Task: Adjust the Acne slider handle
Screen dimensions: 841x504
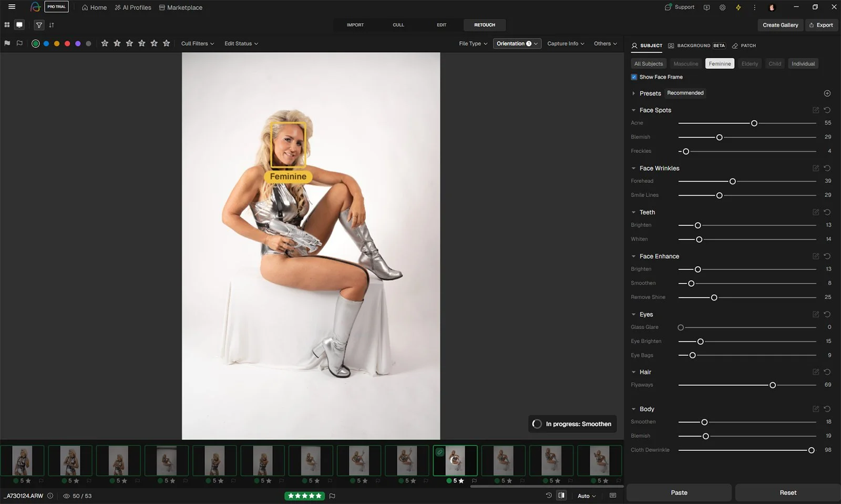Action: coord(754,123)
